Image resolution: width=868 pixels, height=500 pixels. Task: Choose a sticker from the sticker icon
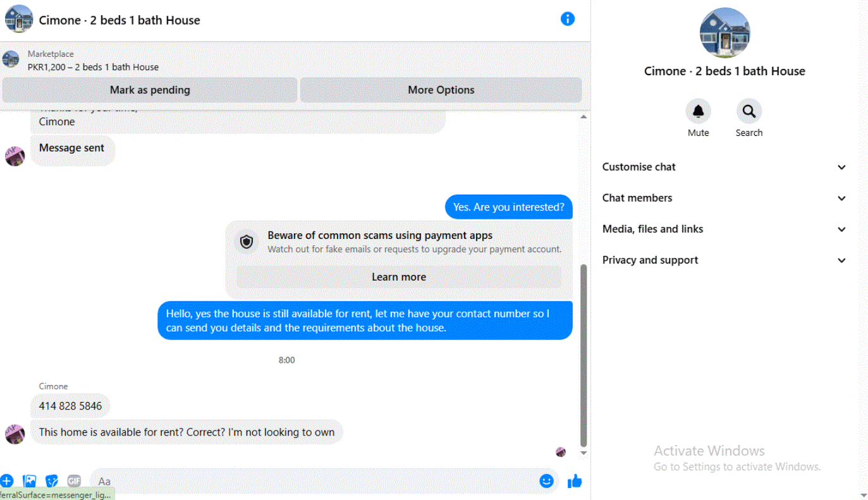click(52, 481)
